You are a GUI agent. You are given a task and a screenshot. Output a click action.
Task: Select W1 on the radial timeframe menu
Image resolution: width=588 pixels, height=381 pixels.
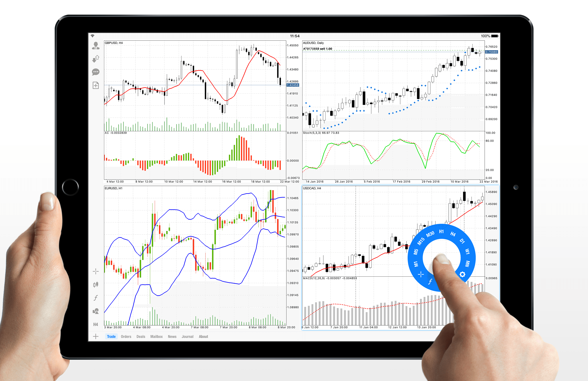pyautogui.click(x=467, y=252)
